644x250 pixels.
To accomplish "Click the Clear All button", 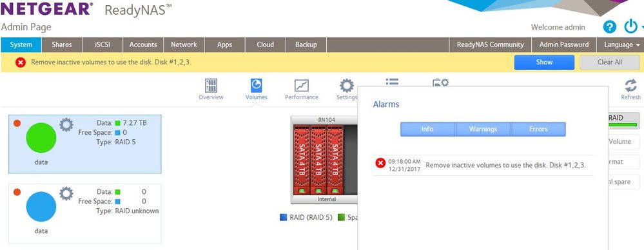I will click(609, 63).
